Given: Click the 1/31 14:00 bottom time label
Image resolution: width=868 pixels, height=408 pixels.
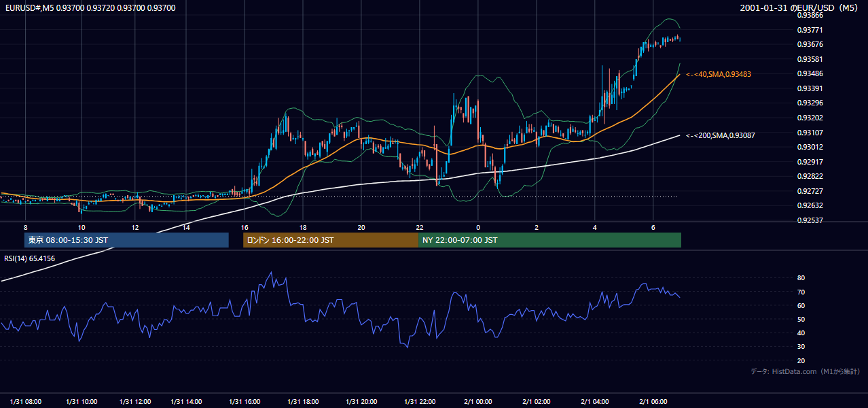Looking at the screenshot, I should click(187, 401).
